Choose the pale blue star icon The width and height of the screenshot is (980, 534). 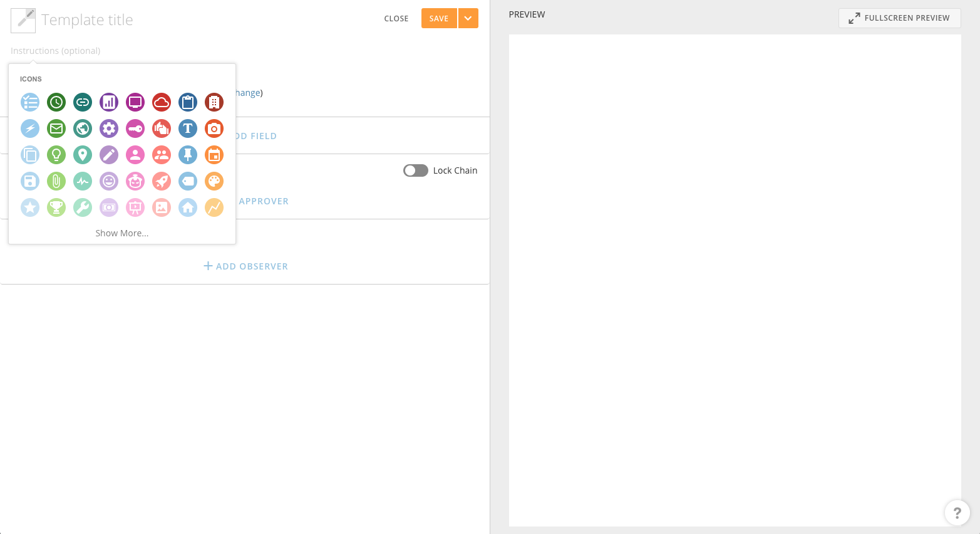point(30,207)
